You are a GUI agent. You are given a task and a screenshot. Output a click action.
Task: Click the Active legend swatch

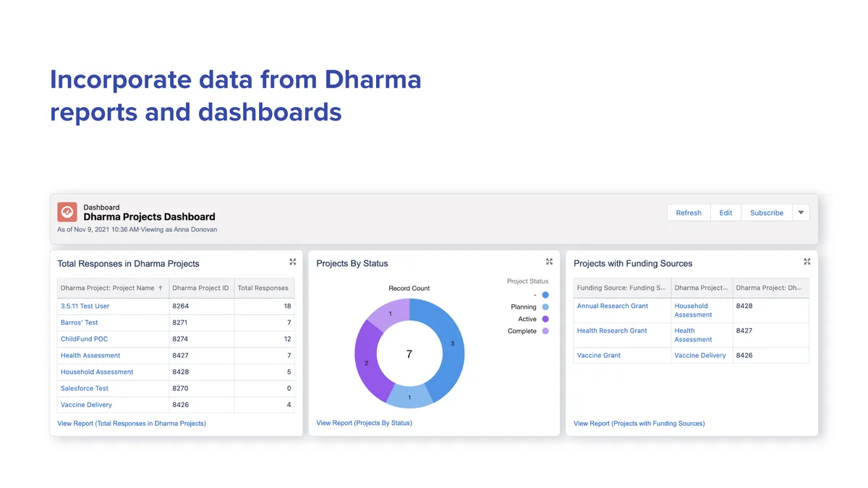545,319
